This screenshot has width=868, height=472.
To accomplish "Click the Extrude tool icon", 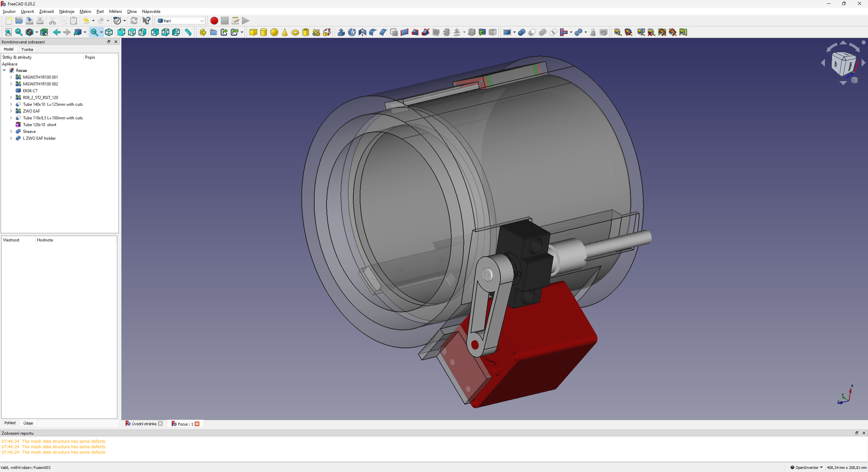I will (x=341, y=32).
